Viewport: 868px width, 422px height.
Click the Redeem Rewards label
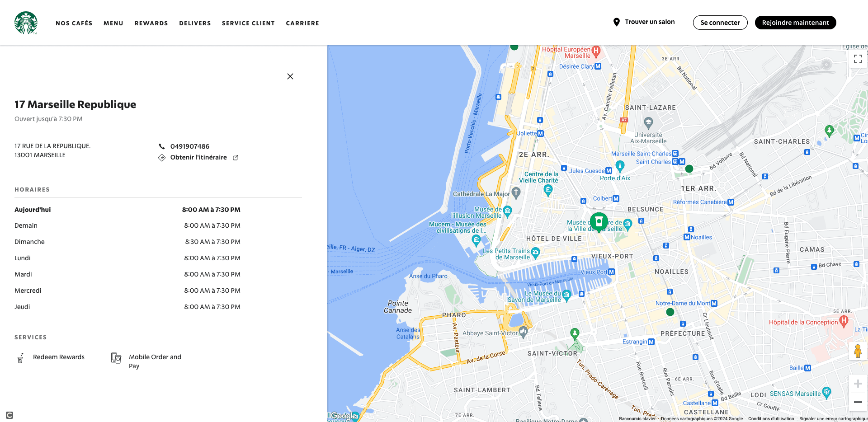(x=59, y=357)
